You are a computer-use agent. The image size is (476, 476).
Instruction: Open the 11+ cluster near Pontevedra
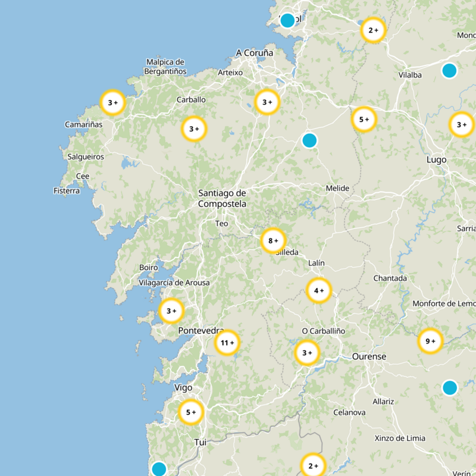coord(227,343)
